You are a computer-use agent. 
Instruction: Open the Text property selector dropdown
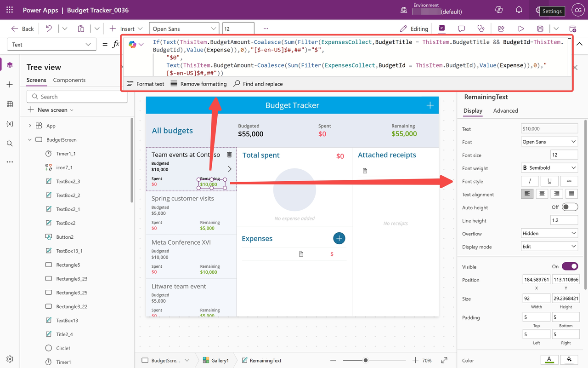pos(52,45)
